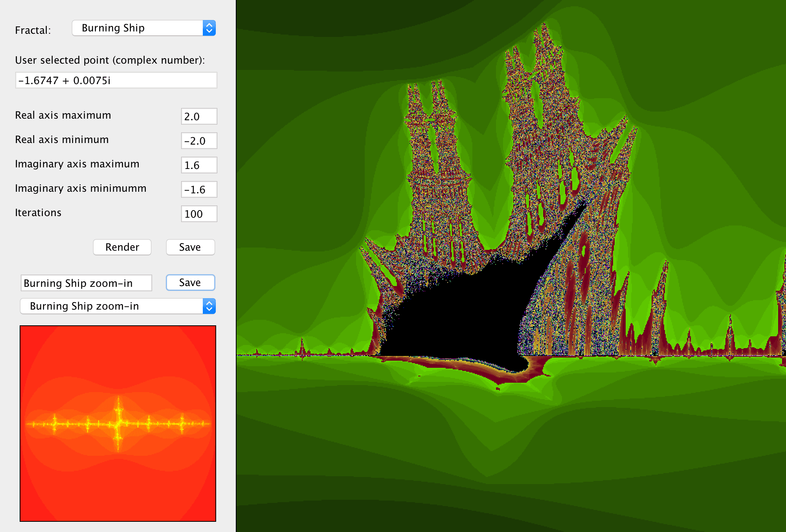Image resolution: width=786 pixels, height=532 pixels.
Task: Click Save beside the name field
Action: point(190,283)
